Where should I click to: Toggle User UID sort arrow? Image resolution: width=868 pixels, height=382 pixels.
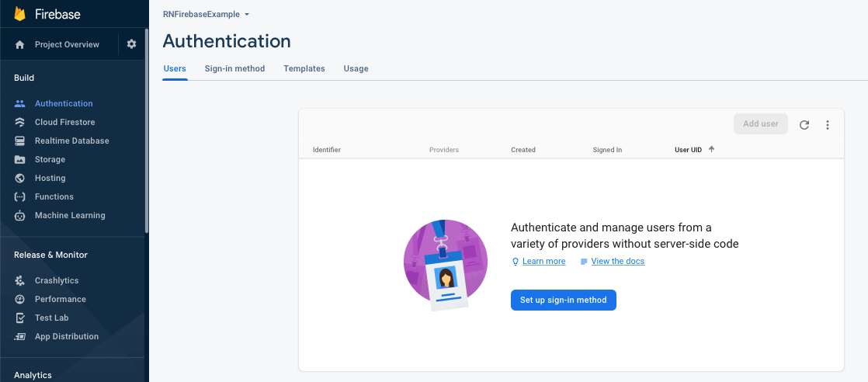click(711, 149)
